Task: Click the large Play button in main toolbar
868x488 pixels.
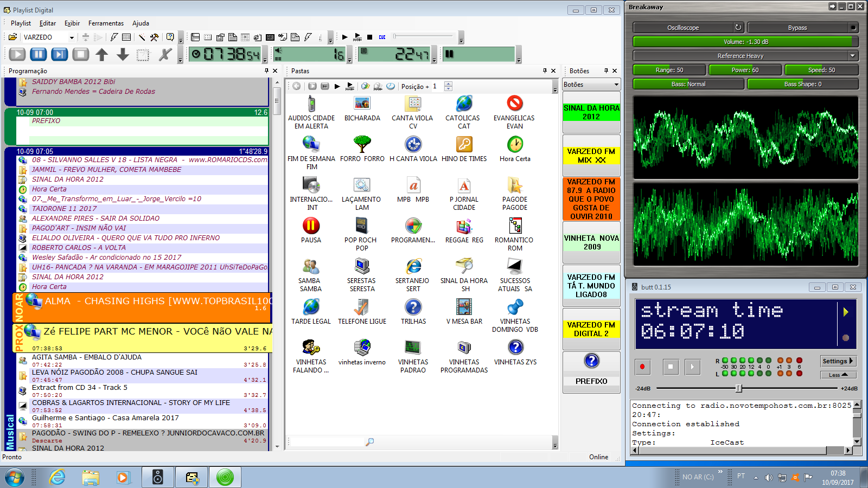Action: (x=17, y=54)
